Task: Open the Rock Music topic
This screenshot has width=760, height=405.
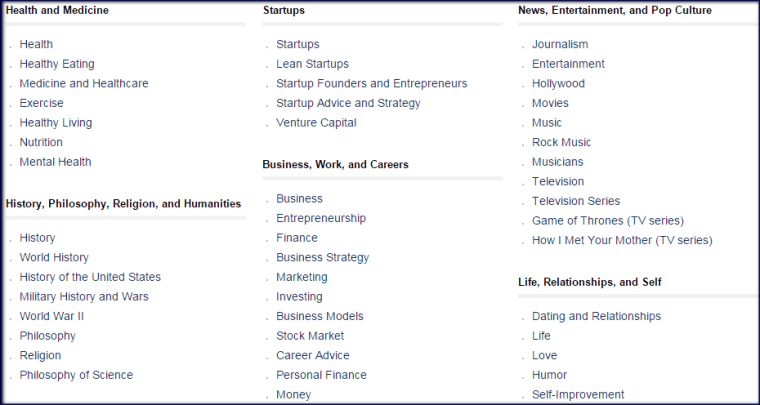Action: 561,142
